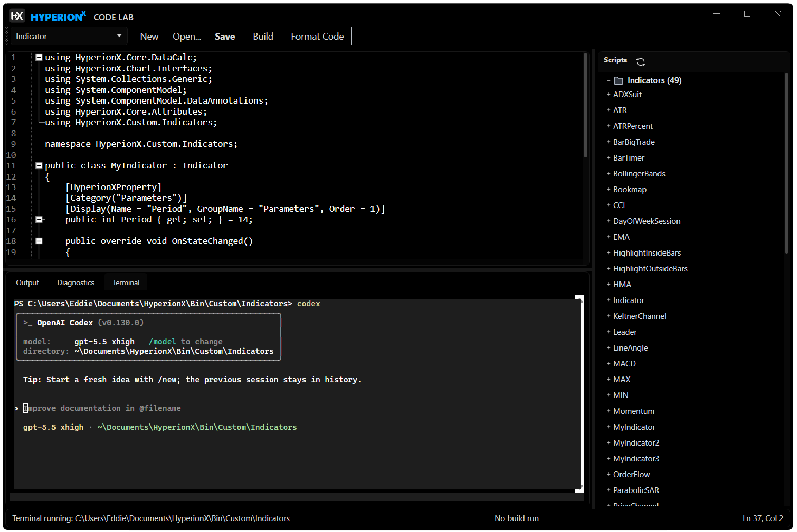Select the BarTimer script
The width and height of the screenshot is (797, 532).
(x=628, y=158)
